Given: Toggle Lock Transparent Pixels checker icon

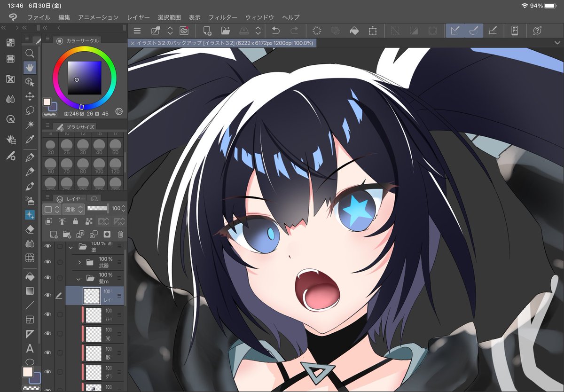Looking at the screenshot, I should point(89,221).
